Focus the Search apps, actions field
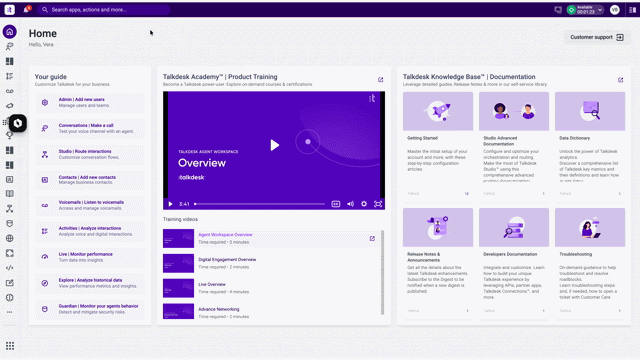640x360 pixels. pyautogui.click(x=104, y=9)
